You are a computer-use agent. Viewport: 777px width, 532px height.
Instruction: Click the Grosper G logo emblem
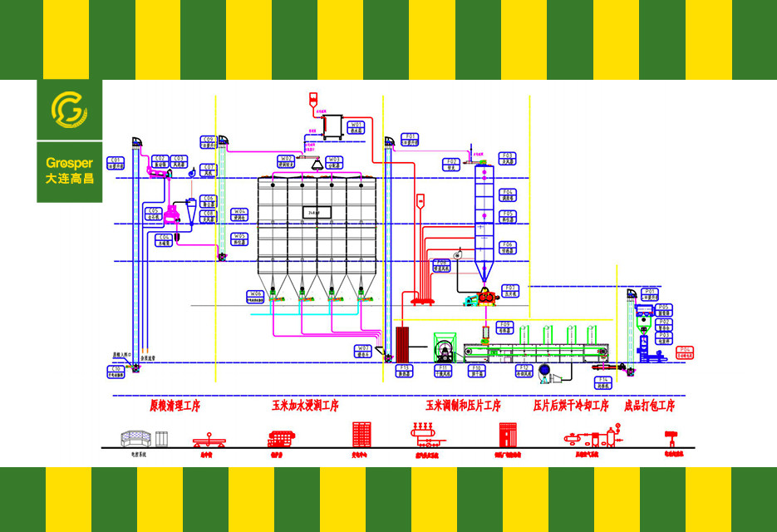(x=69, y=110)
